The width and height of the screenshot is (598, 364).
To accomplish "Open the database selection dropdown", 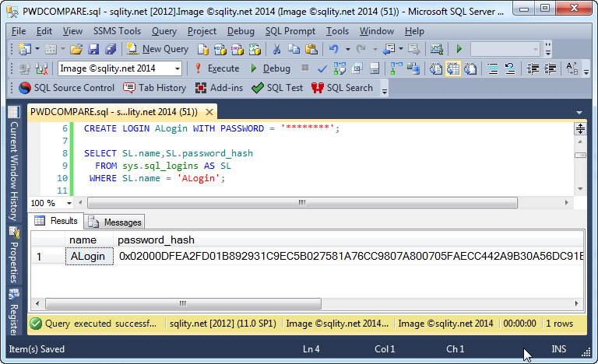I will click(178, 68).
